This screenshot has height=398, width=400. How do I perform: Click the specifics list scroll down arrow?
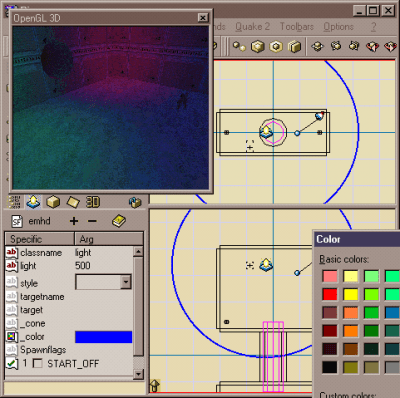point(138,374)
